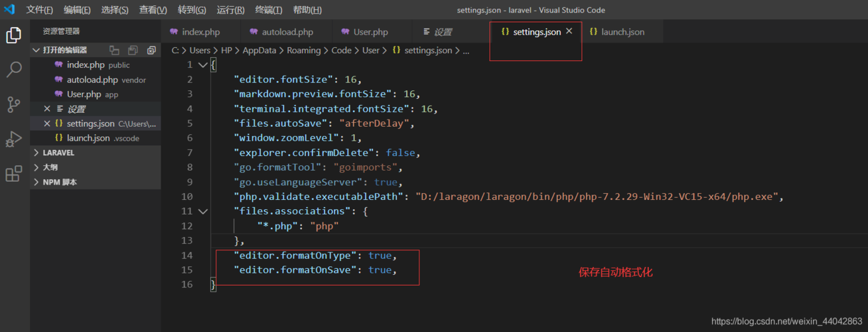Select launch.json .vscode in open editors

(x=96, y=138)
